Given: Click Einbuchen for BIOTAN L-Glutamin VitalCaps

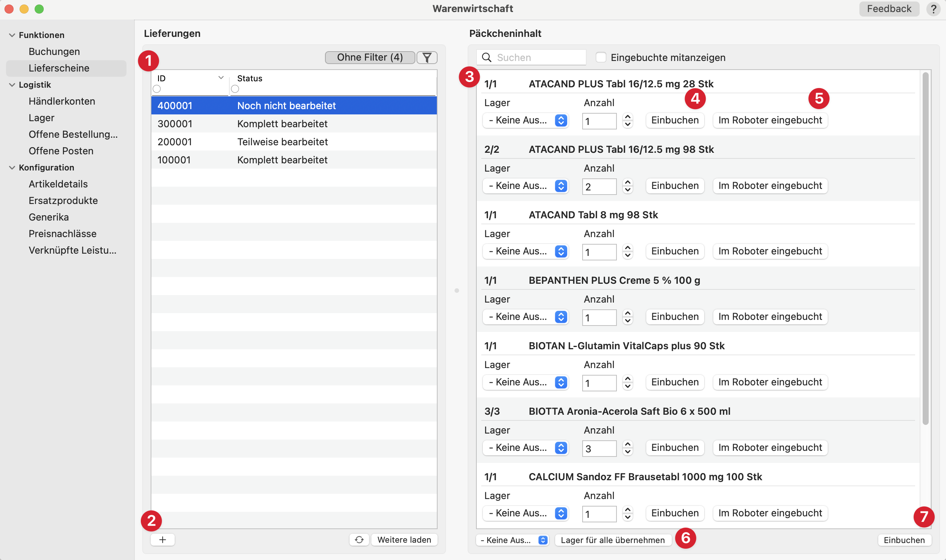Looking at the screenshot, I should tap(675, 382).
